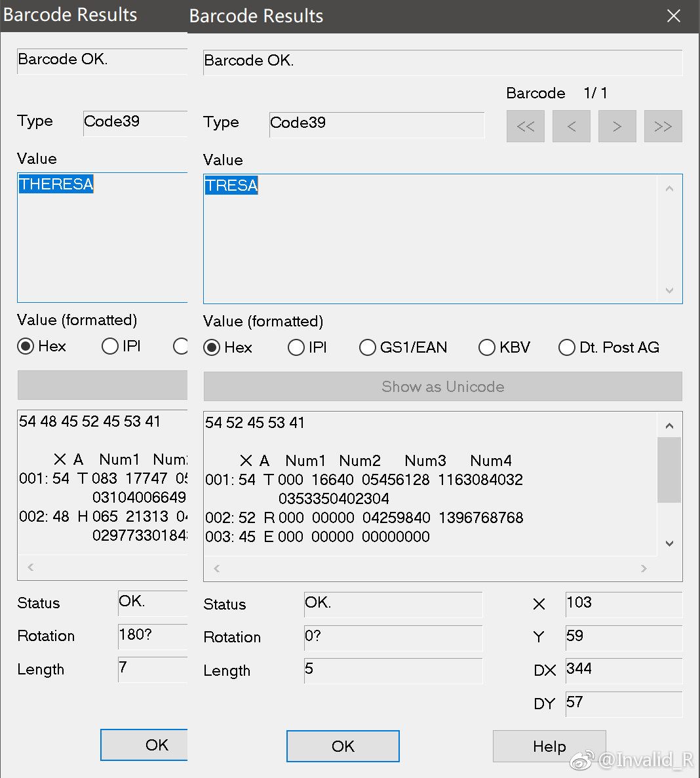Click right arrow of right hex scrollbar
The image size is (700, 778).
coord(644,569)
